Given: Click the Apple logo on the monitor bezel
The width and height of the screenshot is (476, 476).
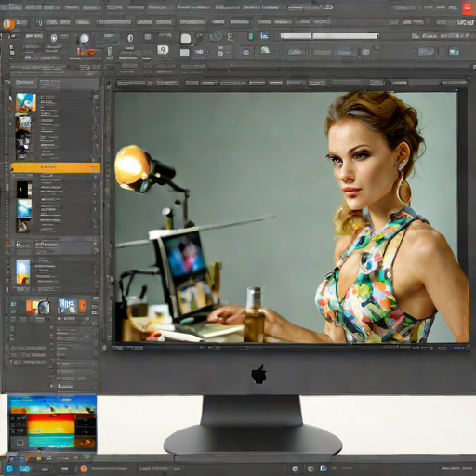Looking at the screenshot, I should 258,374.
